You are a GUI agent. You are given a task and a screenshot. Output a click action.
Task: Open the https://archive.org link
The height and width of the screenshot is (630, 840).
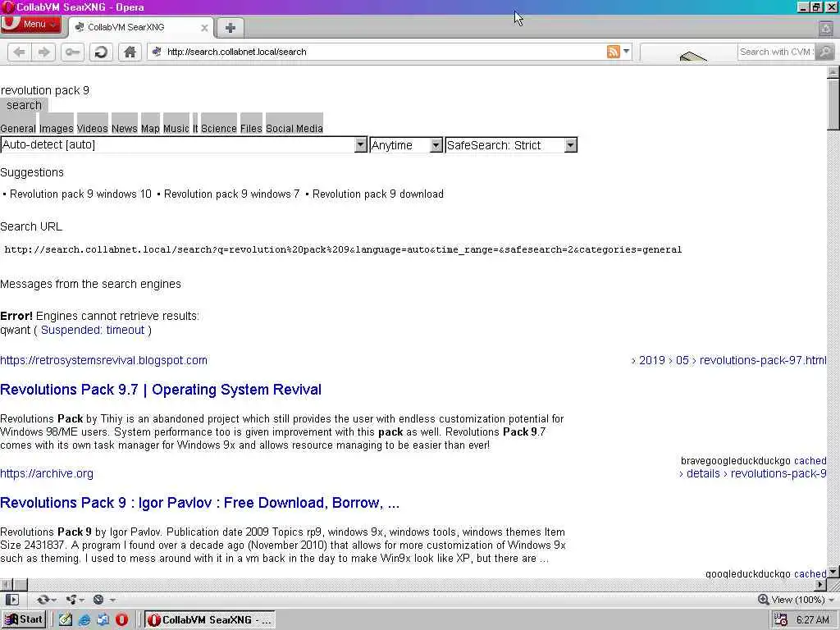point(47,473)
